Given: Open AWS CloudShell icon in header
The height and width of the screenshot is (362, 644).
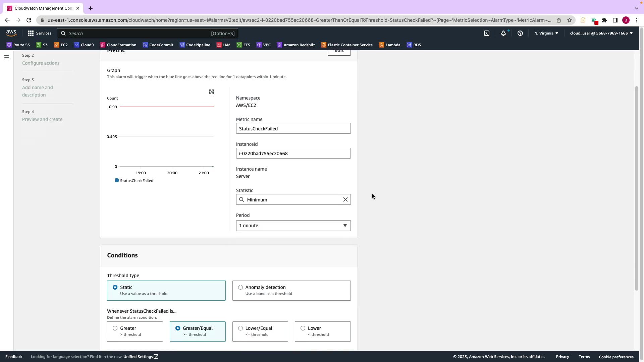Looking at the screenshot, I should tap(486, 33).
